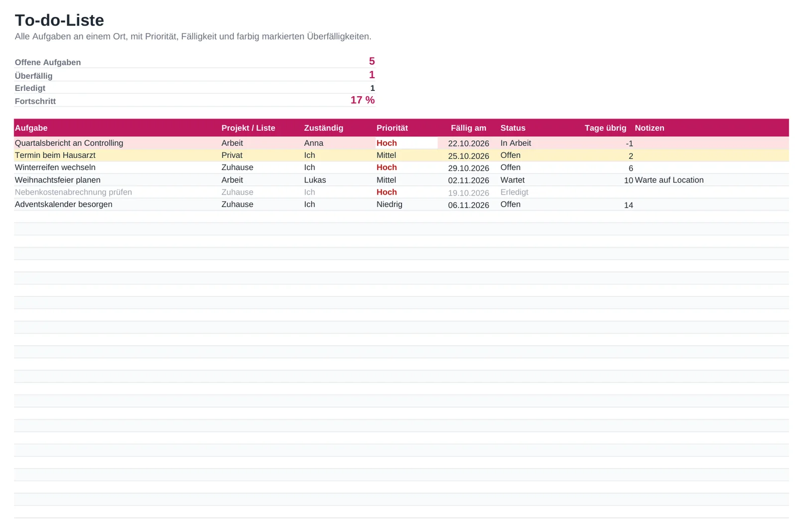Click the Überfällig summary label
This screenshot has width=803, height=532.
[34, 76]
